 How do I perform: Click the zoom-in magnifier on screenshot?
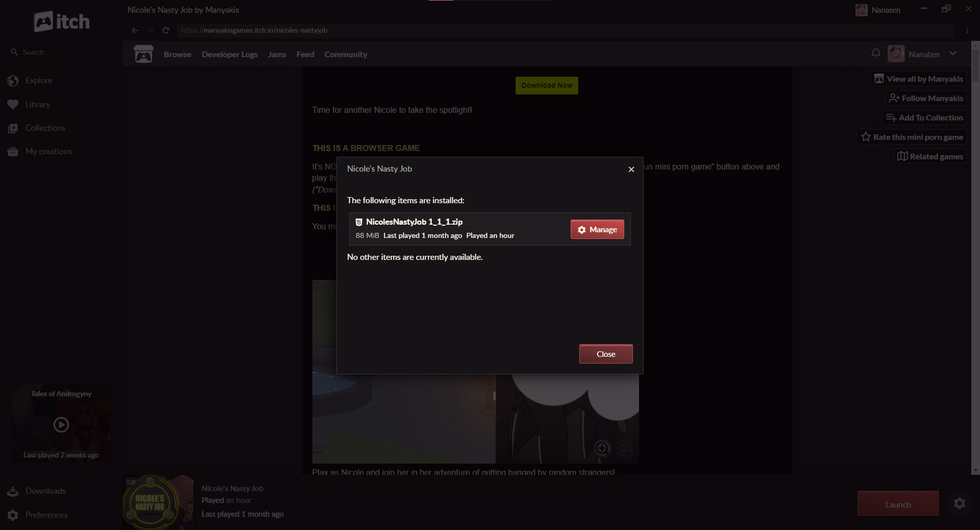point(602,449)
